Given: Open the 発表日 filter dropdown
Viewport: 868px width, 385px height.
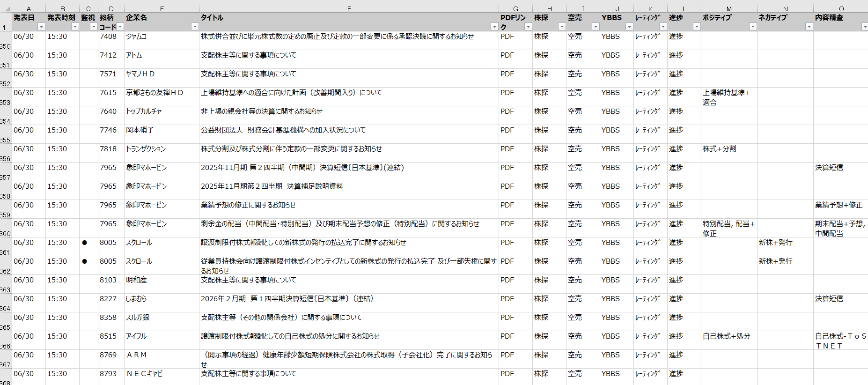Looking at the screenshot, I should [41, 27].
